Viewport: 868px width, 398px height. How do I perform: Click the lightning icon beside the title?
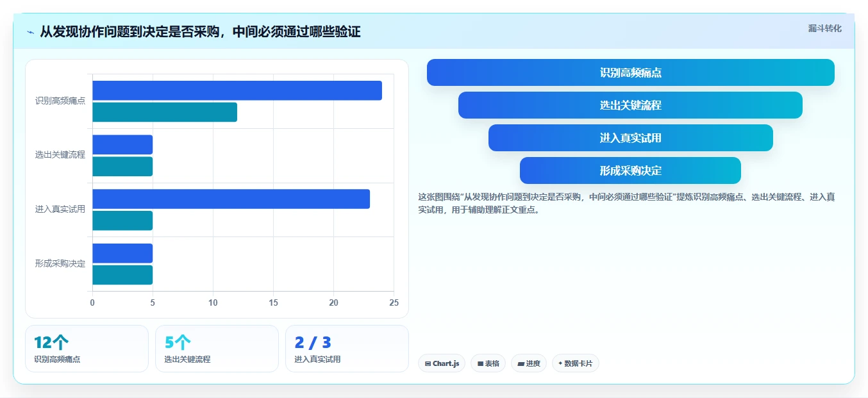pos(31,32)
